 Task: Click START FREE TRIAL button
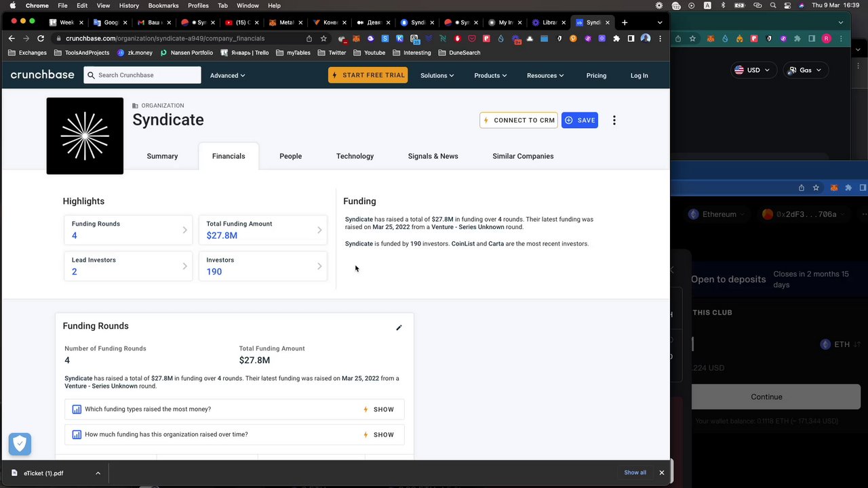point(368,75)
